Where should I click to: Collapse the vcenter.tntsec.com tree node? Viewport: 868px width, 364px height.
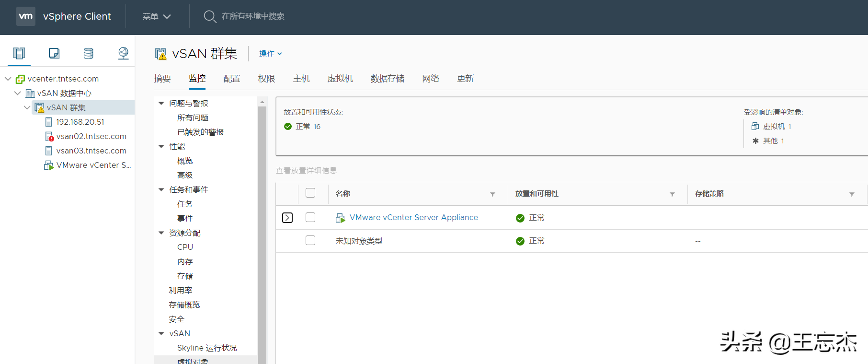pos(8,79)
